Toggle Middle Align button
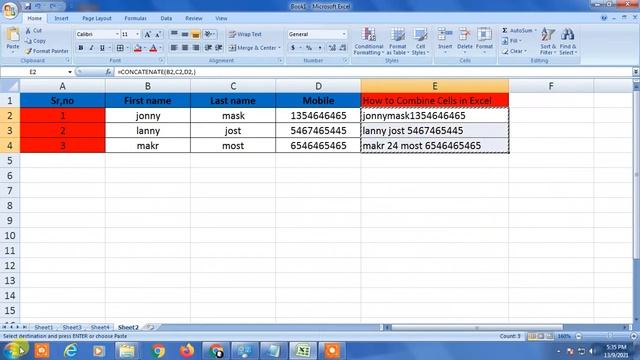 [x=185, y=34]
